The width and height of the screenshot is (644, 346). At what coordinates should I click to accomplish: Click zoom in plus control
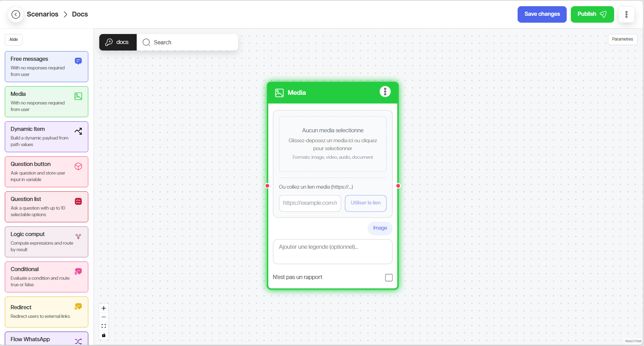104,308
